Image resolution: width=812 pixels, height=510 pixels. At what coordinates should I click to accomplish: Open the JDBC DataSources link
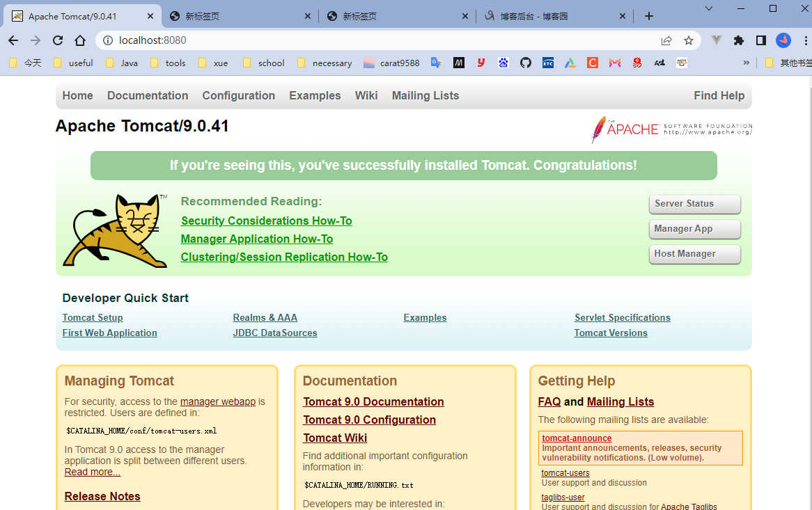click(x=275, y=333)
